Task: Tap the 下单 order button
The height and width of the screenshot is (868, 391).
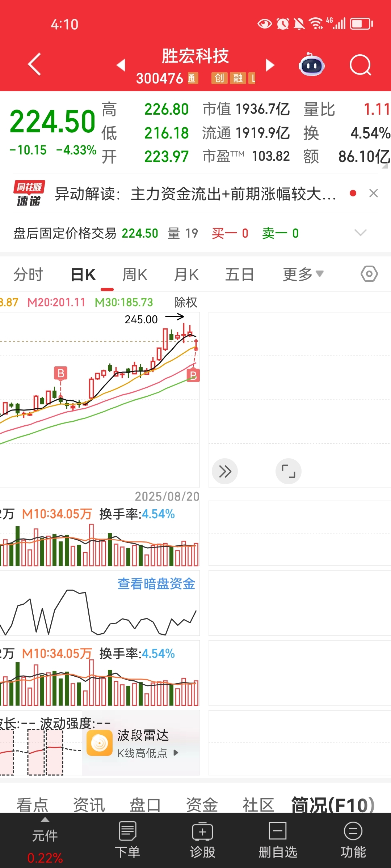Action: (x=127, y=840)
